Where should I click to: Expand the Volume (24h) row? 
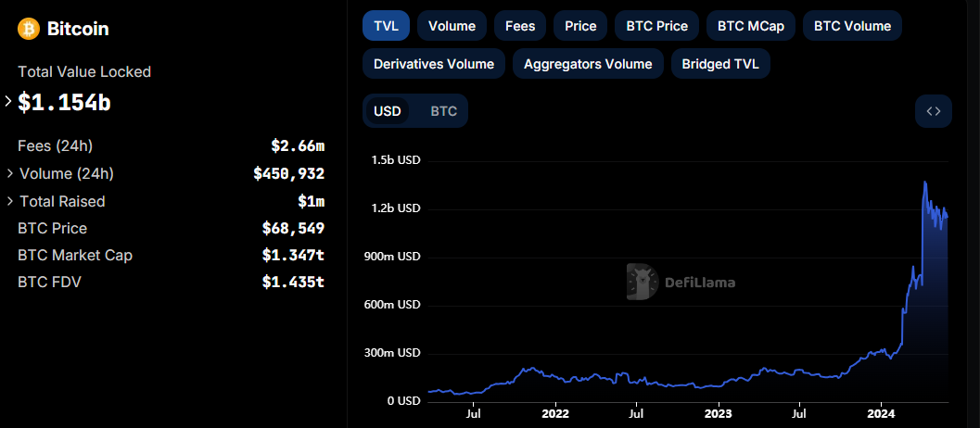[10, 173]
